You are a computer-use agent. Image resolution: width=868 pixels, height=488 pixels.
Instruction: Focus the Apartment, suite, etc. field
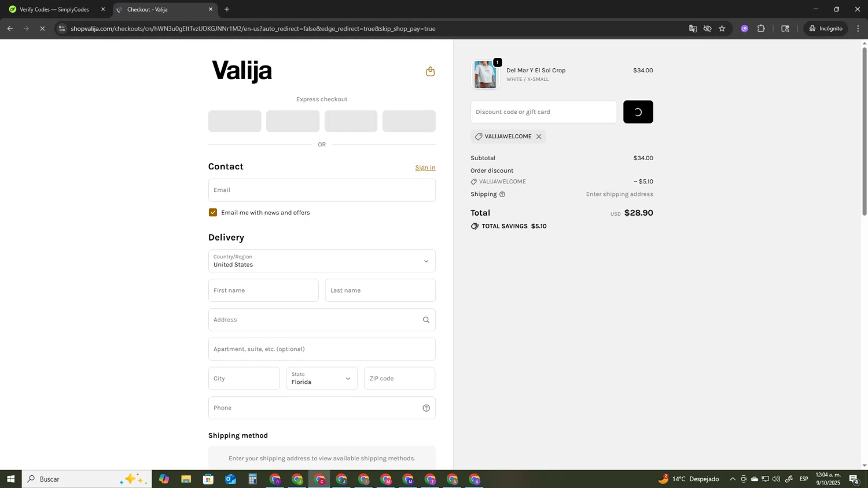pos(322,349)
